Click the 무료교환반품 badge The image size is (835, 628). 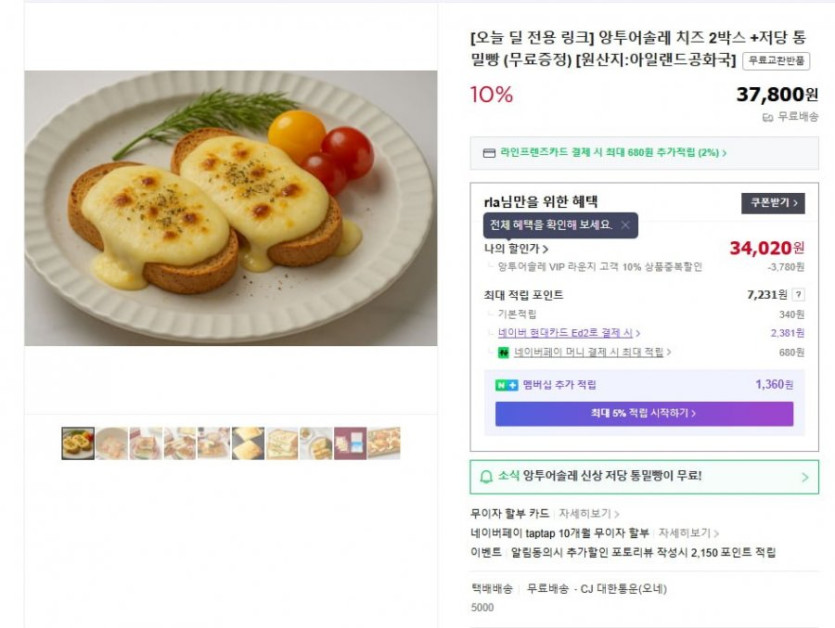[775, 60]
